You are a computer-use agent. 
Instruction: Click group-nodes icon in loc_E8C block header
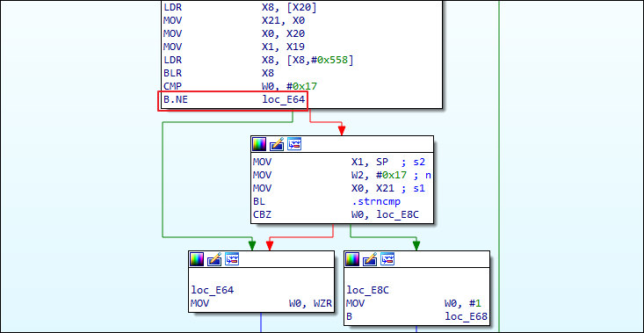tap(387, 259)
